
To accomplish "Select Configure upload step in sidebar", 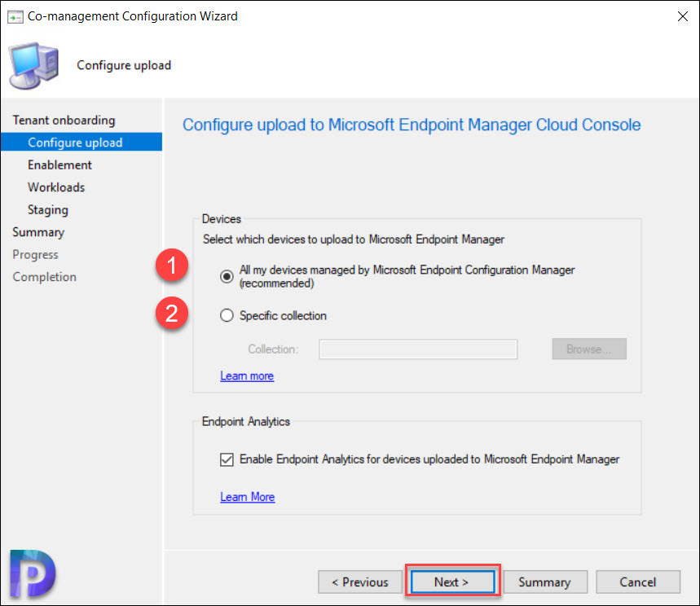I will (81, 142).
